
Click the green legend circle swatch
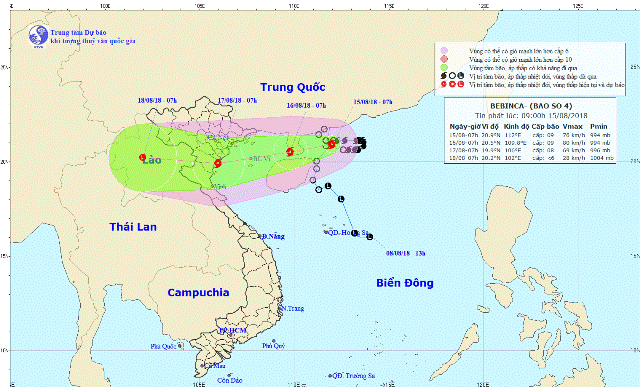pyautogui.click(x=444, y=68)
